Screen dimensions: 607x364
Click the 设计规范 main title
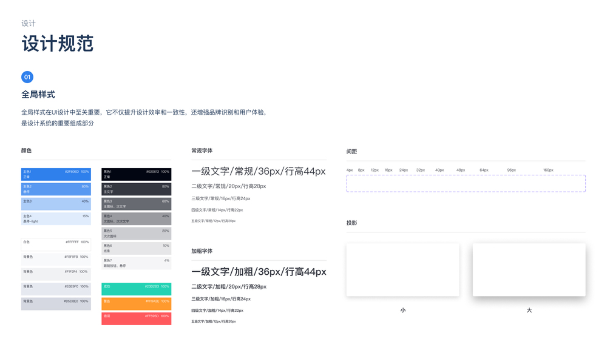coord(57,43)
